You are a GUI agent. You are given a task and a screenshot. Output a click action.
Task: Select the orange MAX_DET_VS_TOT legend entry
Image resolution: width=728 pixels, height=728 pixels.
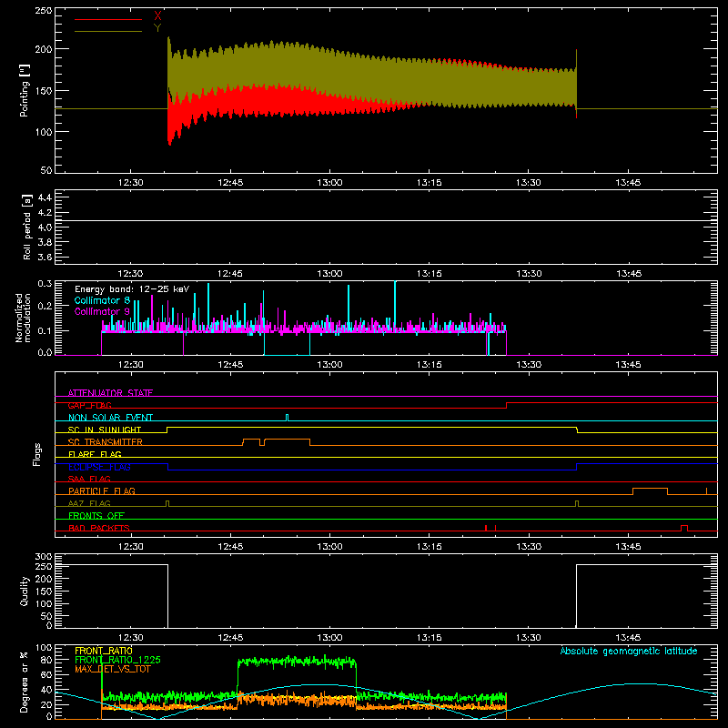tap(113, 669)
